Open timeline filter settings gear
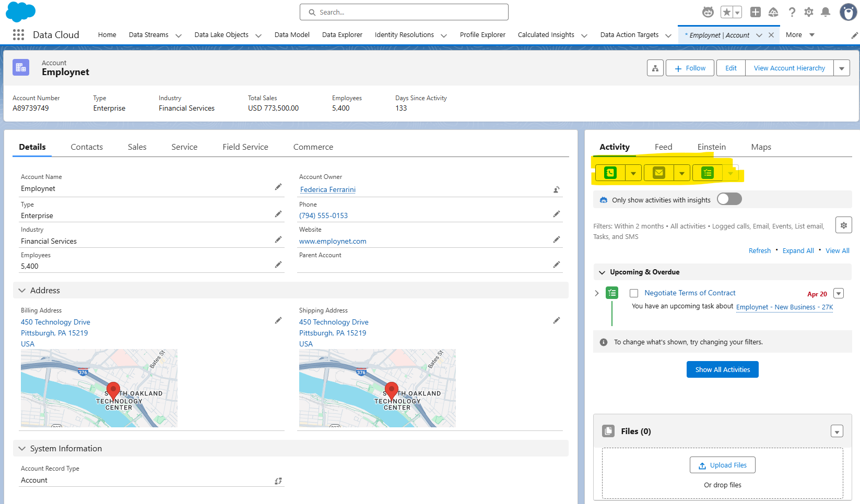Viewport: 860px width, 504px height. click(x=843, y=225)
